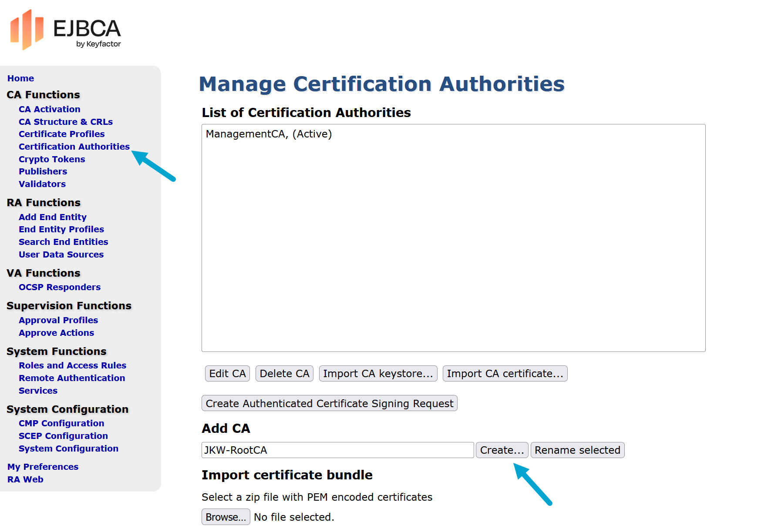Open the RA Web link

25,479
